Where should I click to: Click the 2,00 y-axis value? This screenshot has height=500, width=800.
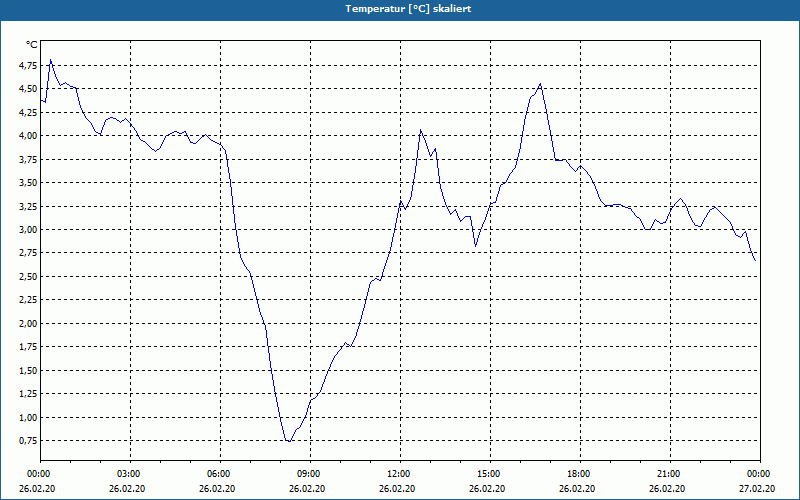(29, 323)
